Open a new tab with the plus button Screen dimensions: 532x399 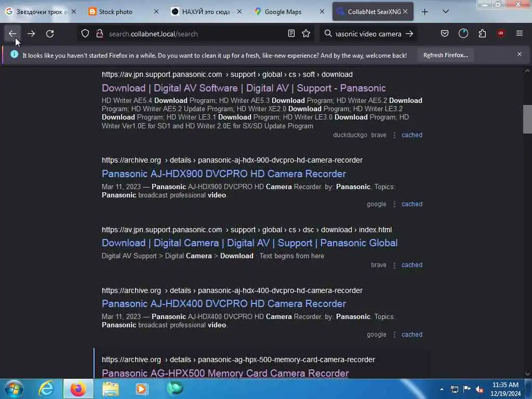424,12
